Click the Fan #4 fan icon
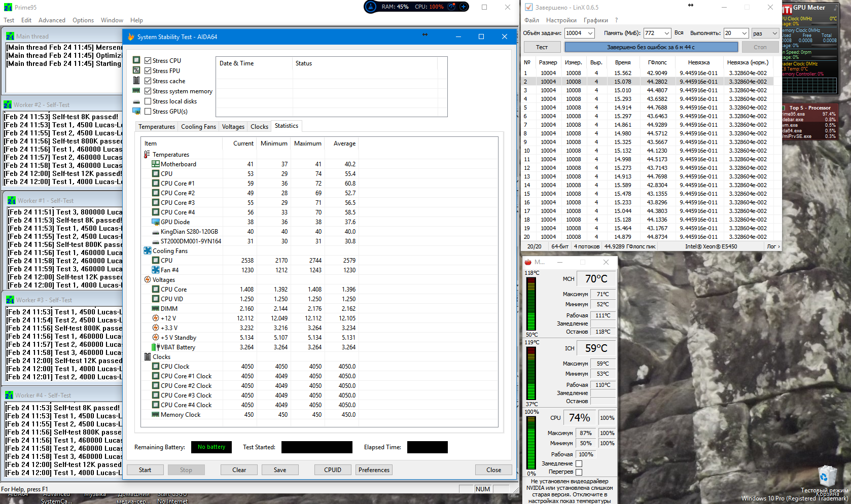Screen dimensions: 851x504 [x=156, y=270]
